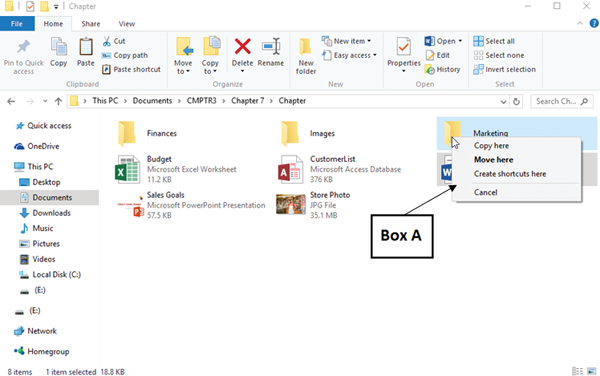Image resolution: width=600 pixels, height=376 pixels.
Task: Click Select none
Action: (499, 55)
